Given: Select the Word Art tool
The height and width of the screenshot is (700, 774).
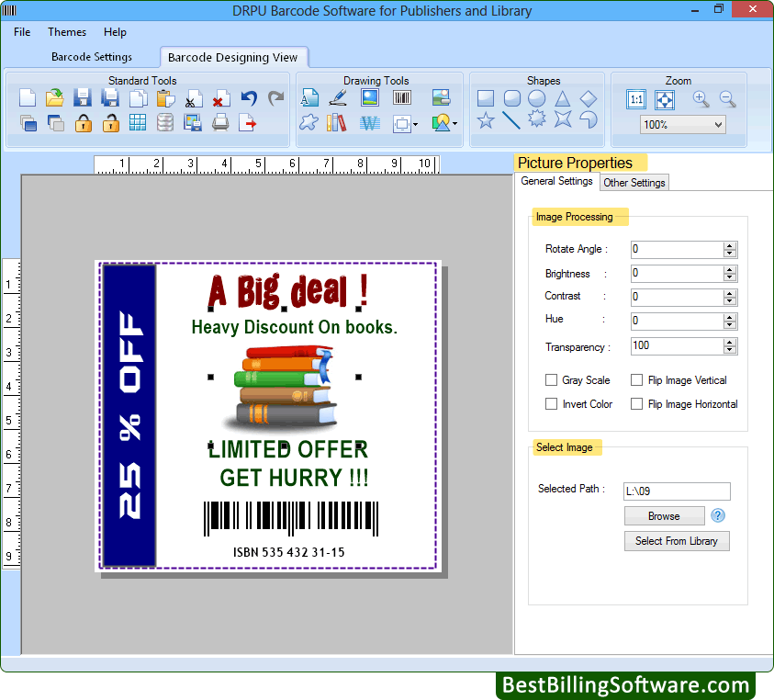Looking at the screenshot, I should pos(370,122).
